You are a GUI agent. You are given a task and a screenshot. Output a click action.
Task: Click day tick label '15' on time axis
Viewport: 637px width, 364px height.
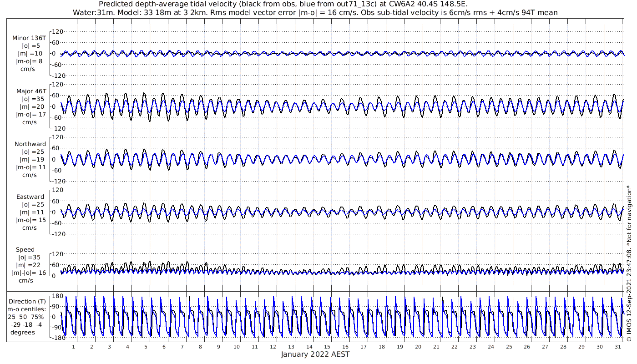(327, 347)
